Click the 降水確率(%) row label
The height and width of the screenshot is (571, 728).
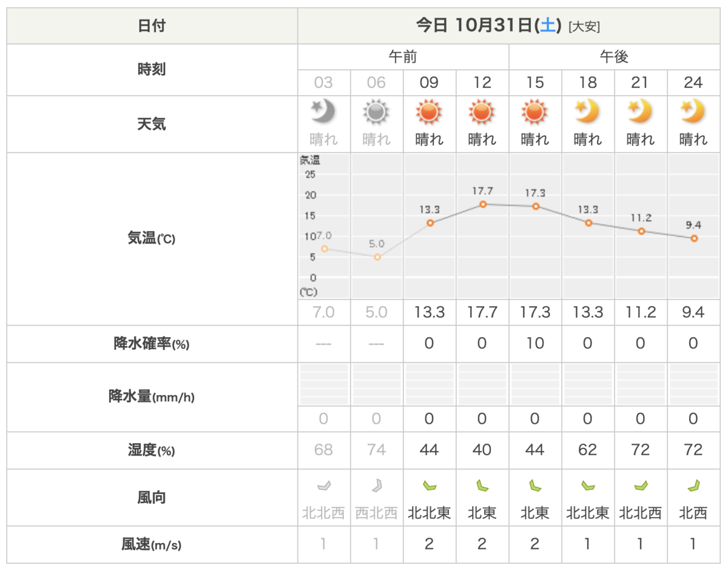pos(152,344)
